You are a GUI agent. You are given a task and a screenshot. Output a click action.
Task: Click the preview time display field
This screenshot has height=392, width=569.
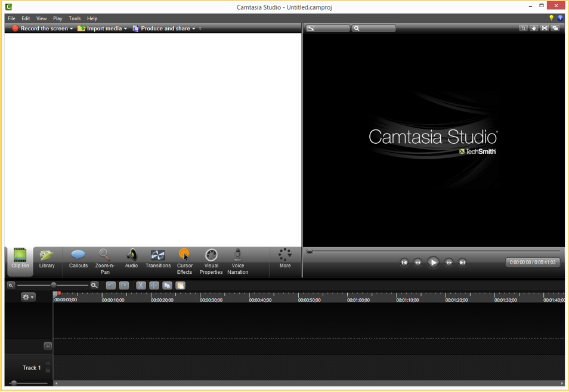click(x=533, y=263)
